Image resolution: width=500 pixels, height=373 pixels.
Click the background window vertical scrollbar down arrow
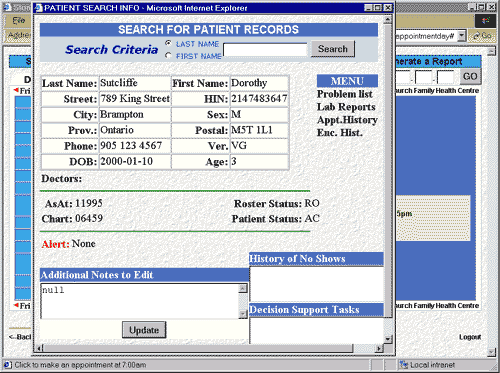[x=491, y=352]
